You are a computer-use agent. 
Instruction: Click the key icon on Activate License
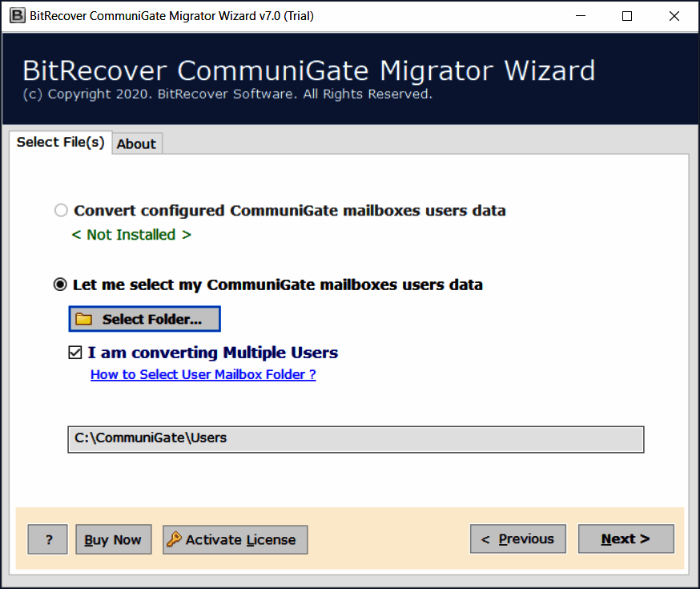coord(174,539)
